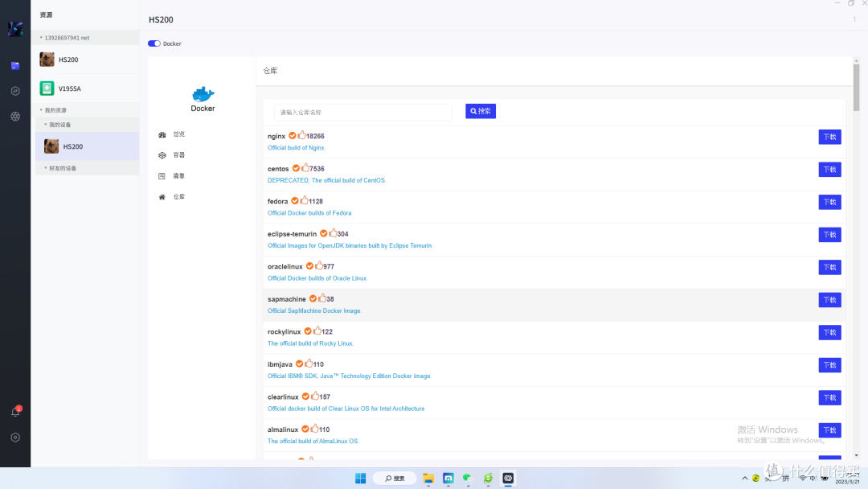This screenshot has height=489, width=868.
Task: Click 'The official build of Rocky Linux.' text
Action: (x=310, y=343)
